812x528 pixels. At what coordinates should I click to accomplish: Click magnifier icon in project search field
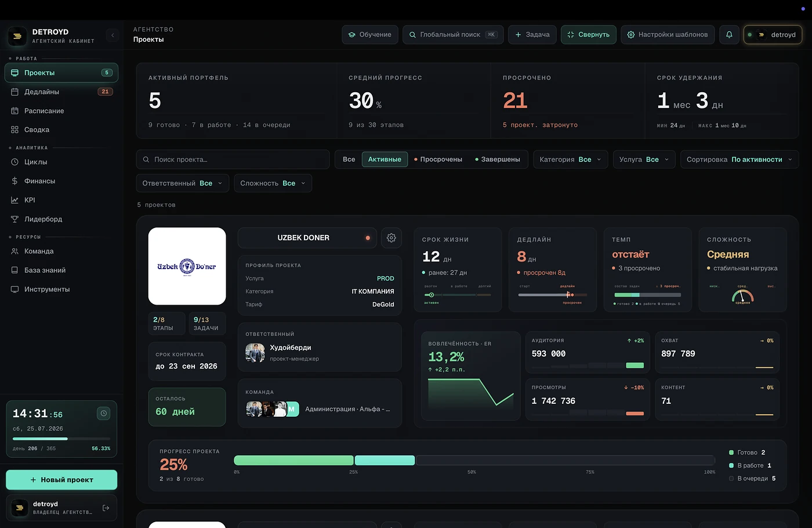coord(146,160)
